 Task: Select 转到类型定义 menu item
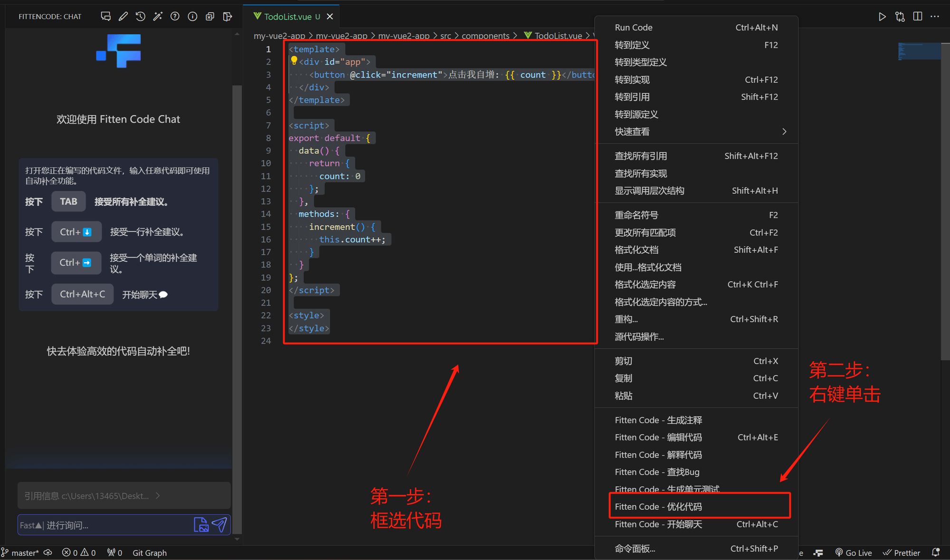(696, 62)
